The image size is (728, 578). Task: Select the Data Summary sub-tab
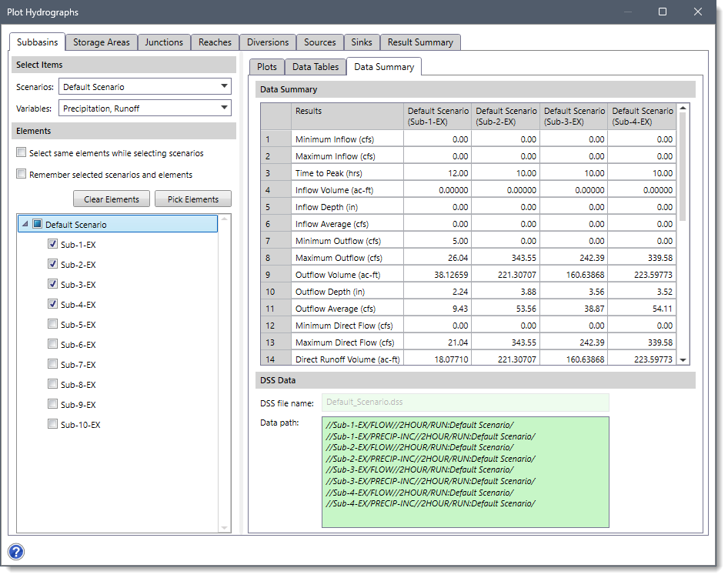(384, 67)
